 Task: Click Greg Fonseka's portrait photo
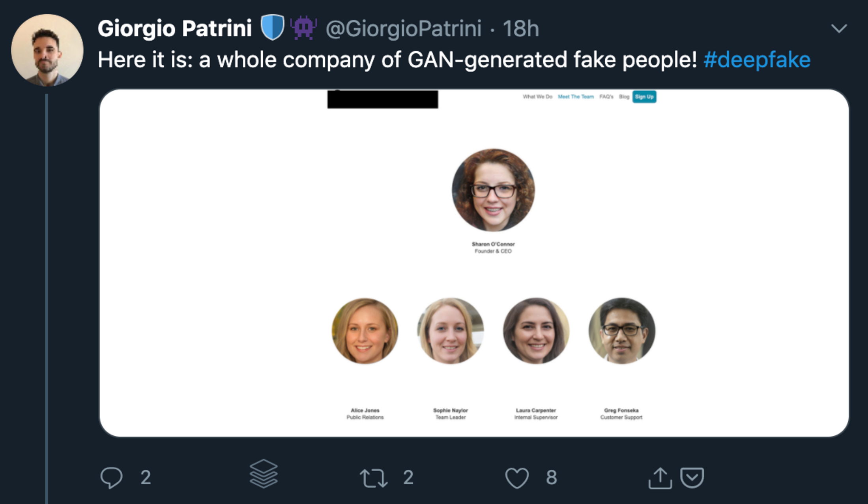pos(622,331)
